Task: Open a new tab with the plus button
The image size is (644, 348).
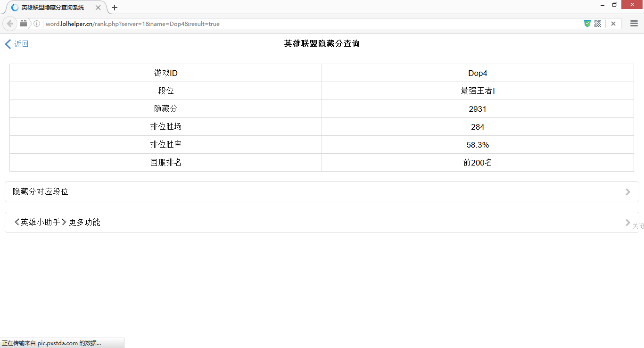Action: [x=115, y=8]
